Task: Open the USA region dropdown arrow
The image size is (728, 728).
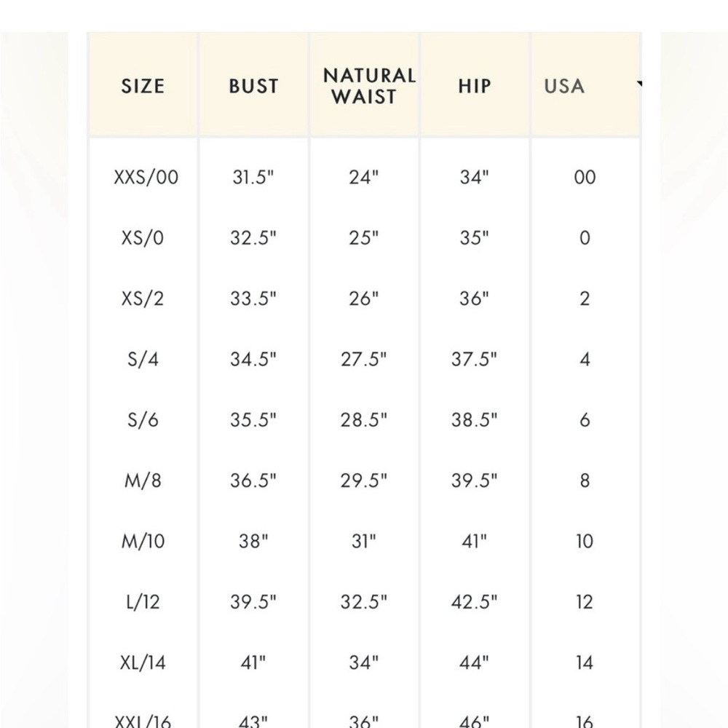Action: pos(639,84)
